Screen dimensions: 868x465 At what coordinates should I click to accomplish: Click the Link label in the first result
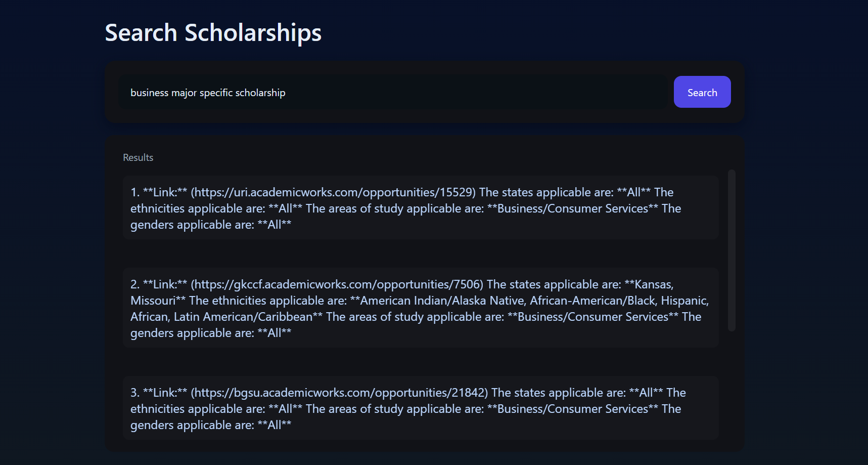pyautogui.click(x=165, y=192)
